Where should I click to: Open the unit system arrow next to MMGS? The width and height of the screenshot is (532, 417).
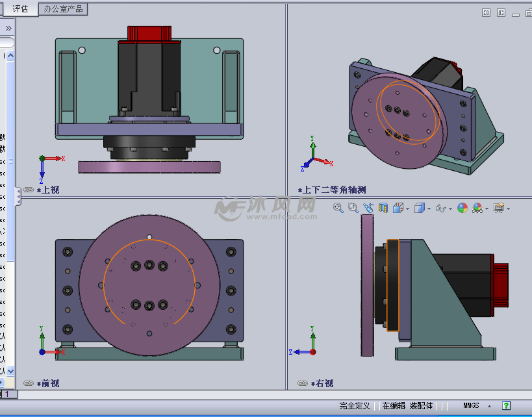click(x=489, y=406)
